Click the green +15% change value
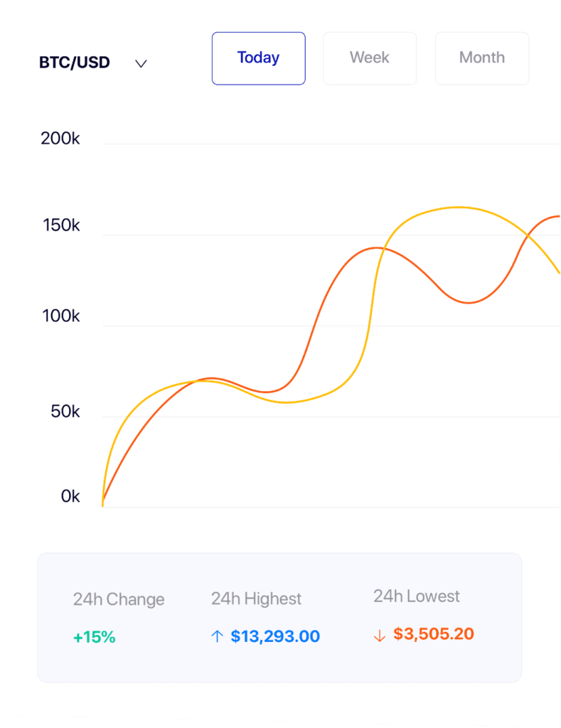Image resolution: width=561 pixels, height=728 pixels. coord(94,637)
